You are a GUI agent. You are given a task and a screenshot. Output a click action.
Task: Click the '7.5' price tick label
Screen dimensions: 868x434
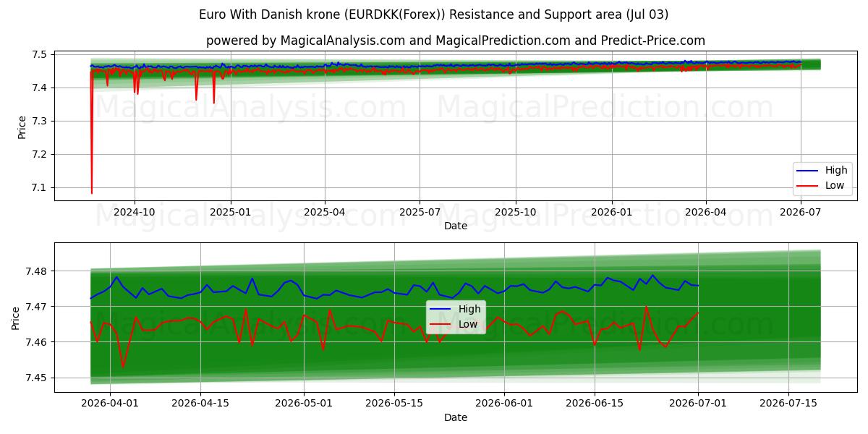click(x=41, y=54)
